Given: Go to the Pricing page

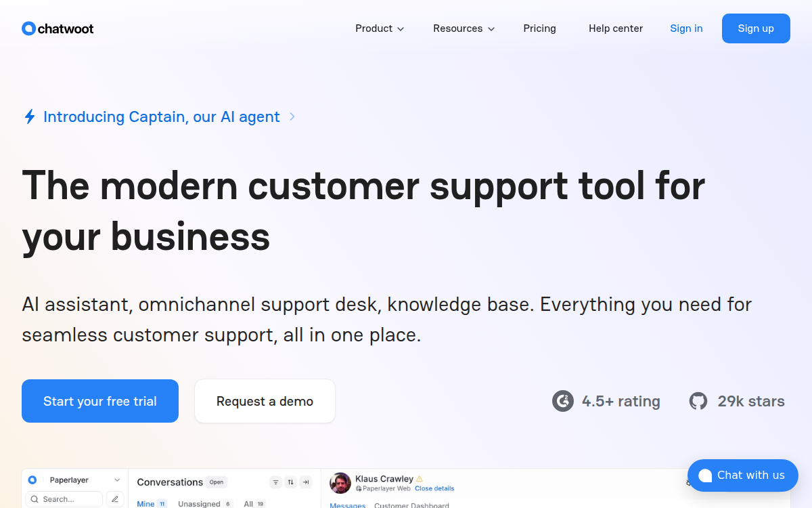Looking at the screenshot, I should [x=539, y=28].
